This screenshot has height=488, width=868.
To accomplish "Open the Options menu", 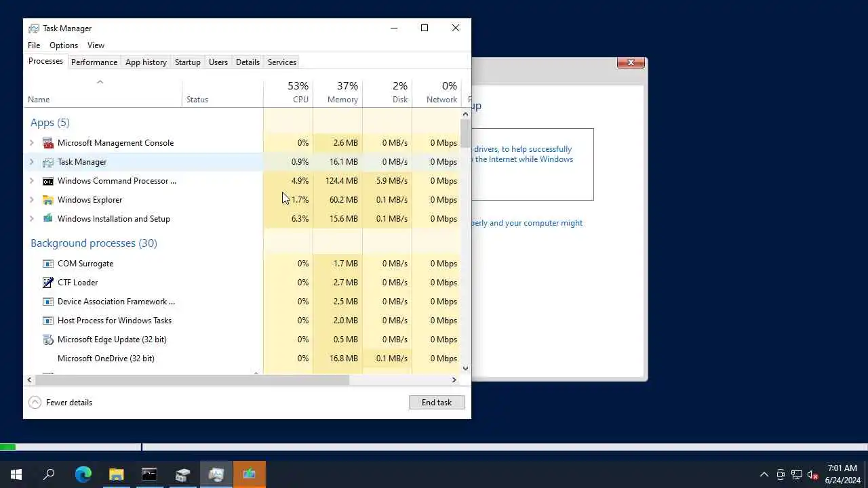I will tap(64, 45).
